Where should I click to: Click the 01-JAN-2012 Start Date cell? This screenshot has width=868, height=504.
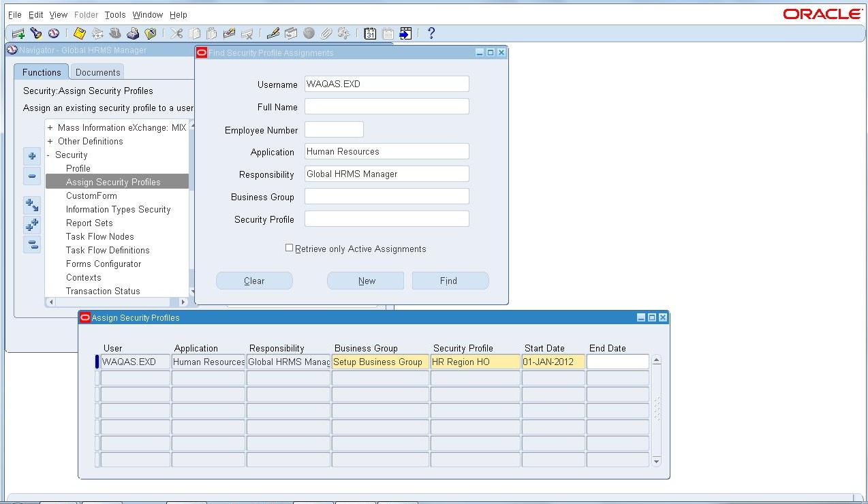pos(553,362)
